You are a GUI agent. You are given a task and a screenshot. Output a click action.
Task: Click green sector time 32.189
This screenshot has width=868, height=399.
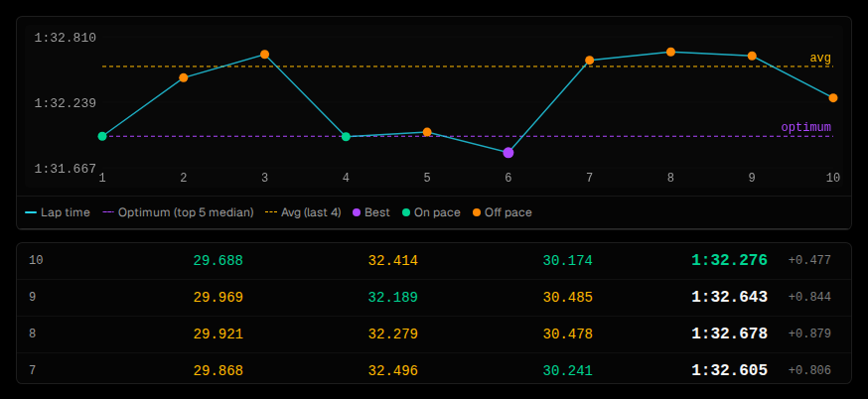point(393,297)
